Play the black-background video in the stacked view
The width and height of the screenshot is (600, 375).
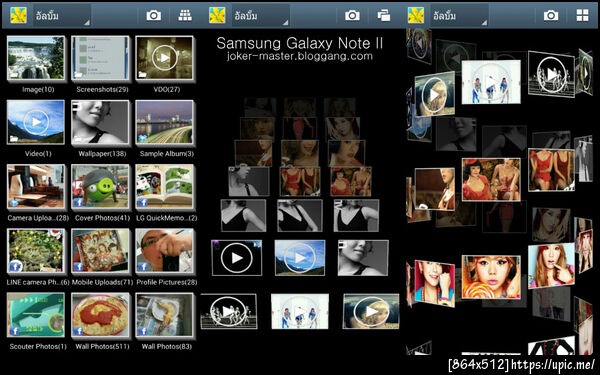click(237, 258)
